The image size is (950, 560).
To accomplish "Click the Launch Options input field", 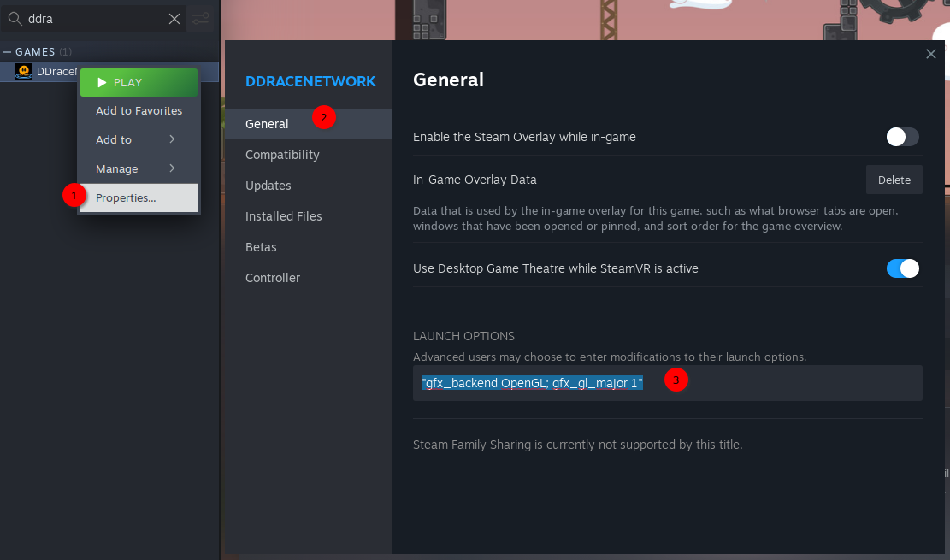I will click(x=667, y=383).
